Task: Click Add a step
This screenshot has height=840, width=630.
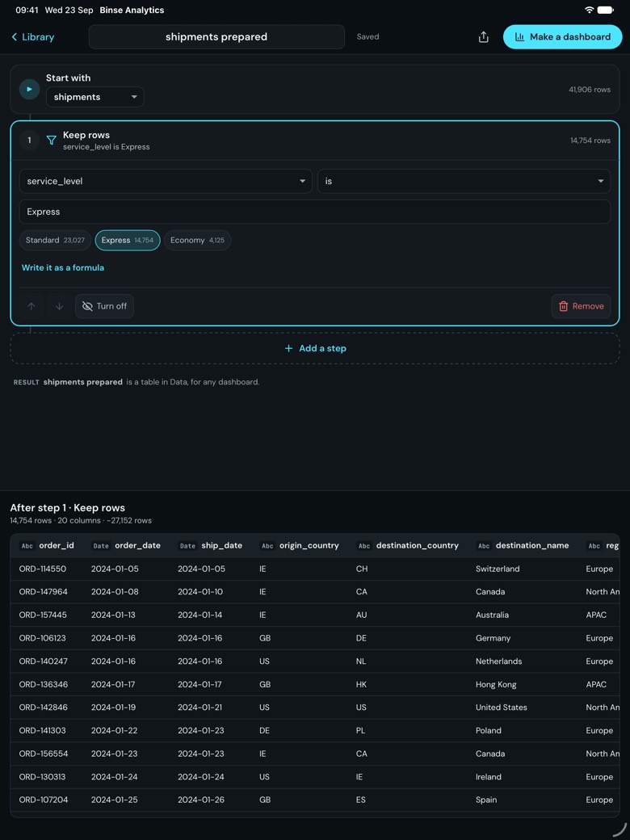Action: pos(315,348)
